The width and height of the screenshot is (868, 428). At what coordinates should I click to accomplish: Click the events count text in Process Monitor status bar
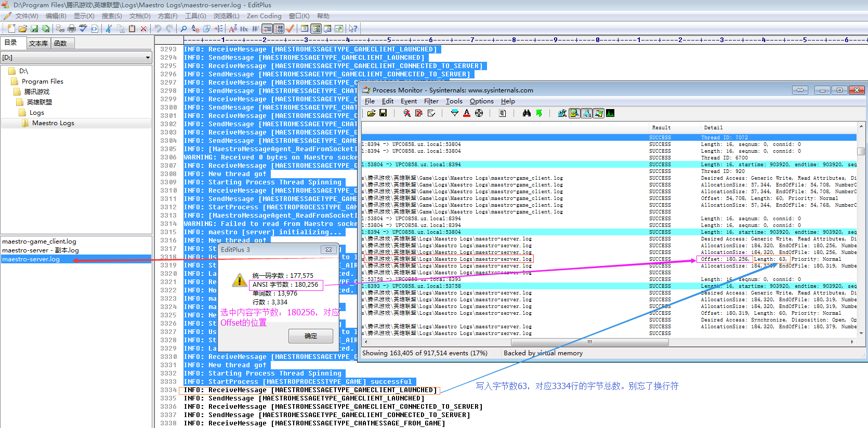point(425,353)
